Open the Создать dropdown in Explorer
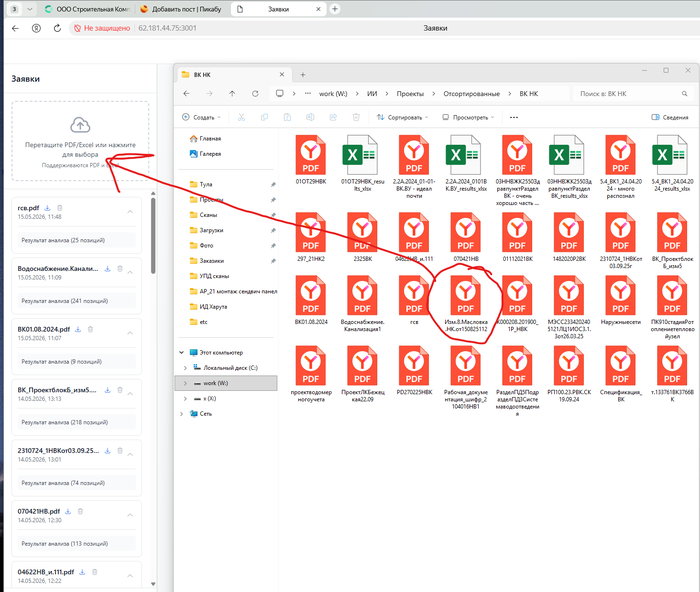This screenshot has width=700, height=592. 202,117
